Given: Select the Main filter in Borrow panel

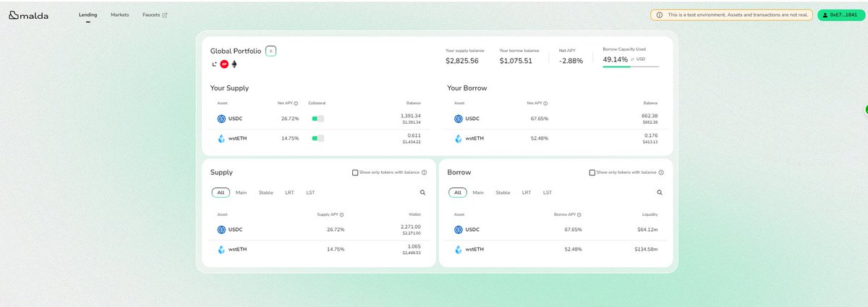Looking at the screenshot, I should tap(478, 193).
